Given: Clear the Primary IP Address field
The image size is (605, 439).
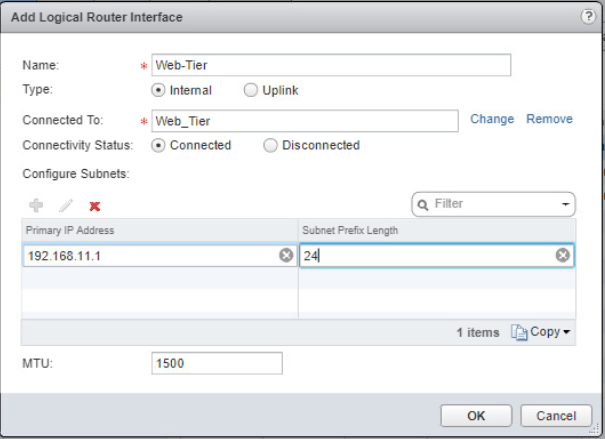Looking at the screenshot, I should click(x=286, y=255).
